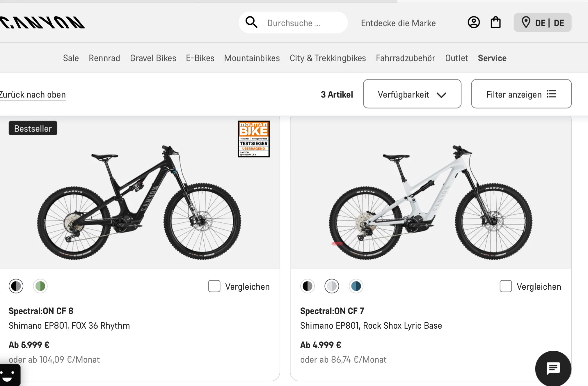The height and width of the screenshot is (386, 588).
Task: Open the E-Bikes menu
Action: click(x=200, y=58)
